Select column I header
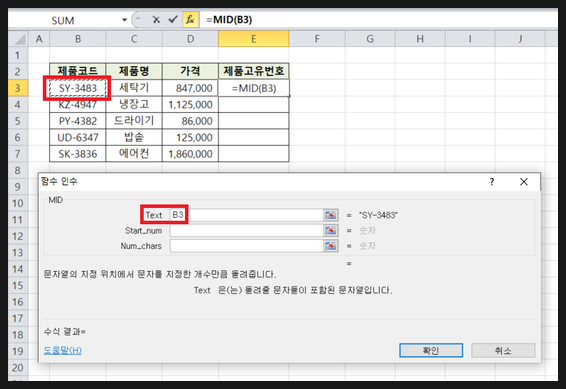The height and width of the screenshot is (389, 566). (470, 39)
